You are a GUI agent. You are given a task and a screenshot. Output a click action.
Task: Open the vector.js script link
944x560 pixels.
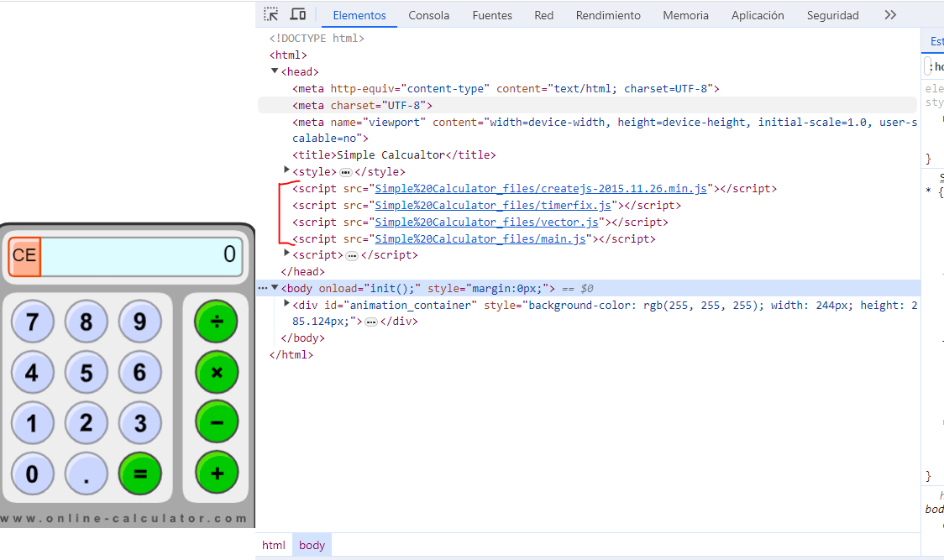pyautogui.click(x=486, y=222)
